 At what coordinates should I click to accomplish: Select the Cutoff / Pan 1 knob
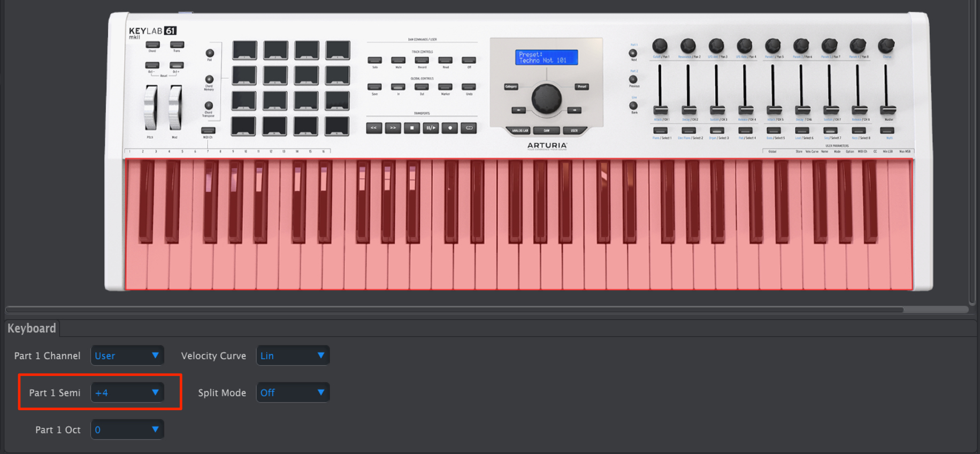coord(660,46)
